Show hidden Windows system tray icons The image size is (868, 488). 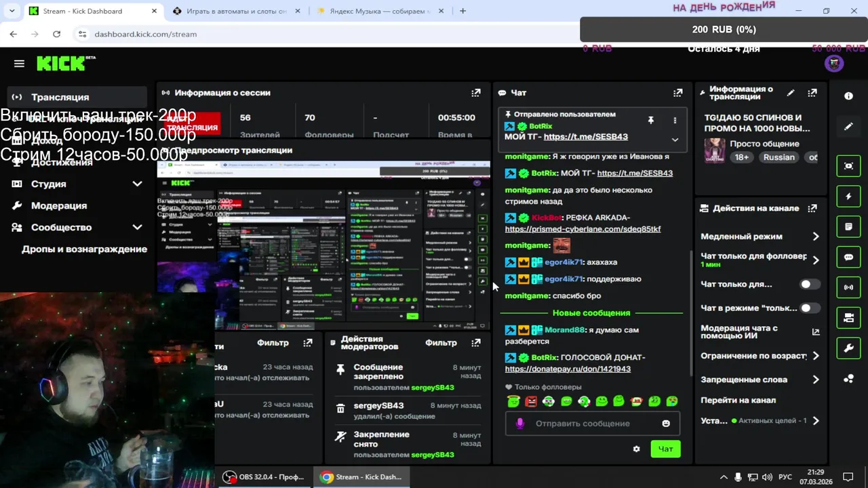coord(723,477)
